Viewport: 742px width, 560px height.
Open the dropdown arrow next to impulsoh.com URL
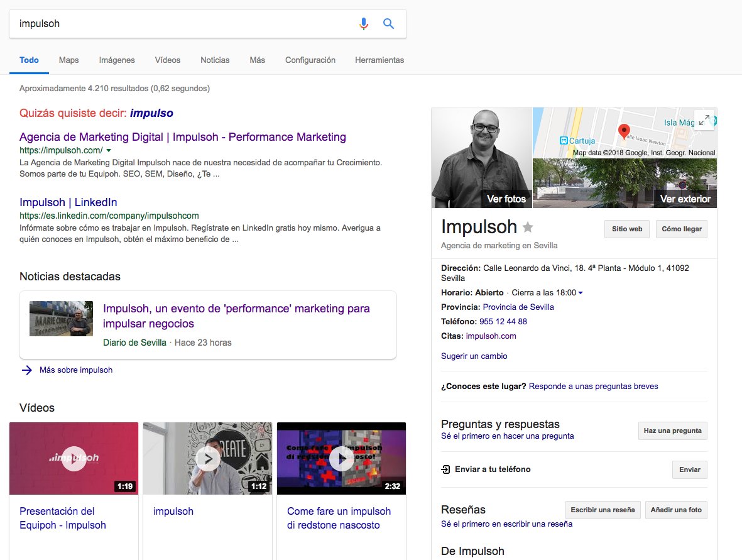pyautogui.click(x=109, y=151)
